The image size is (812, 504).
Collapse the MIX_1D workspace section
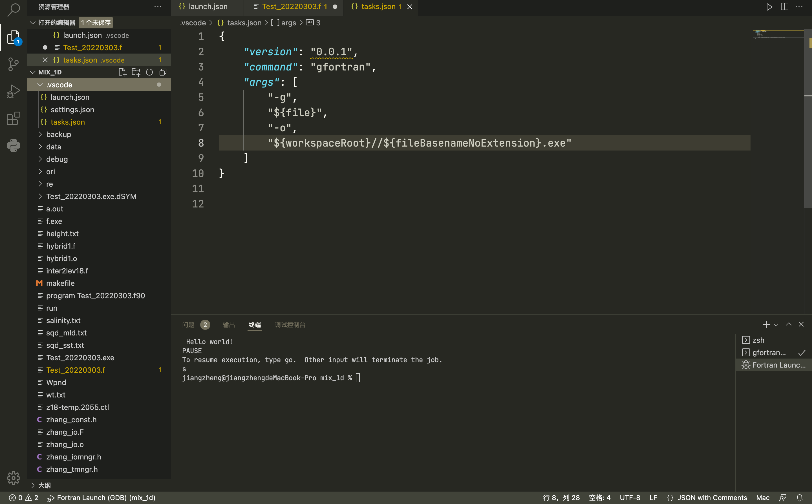(32, 72)
